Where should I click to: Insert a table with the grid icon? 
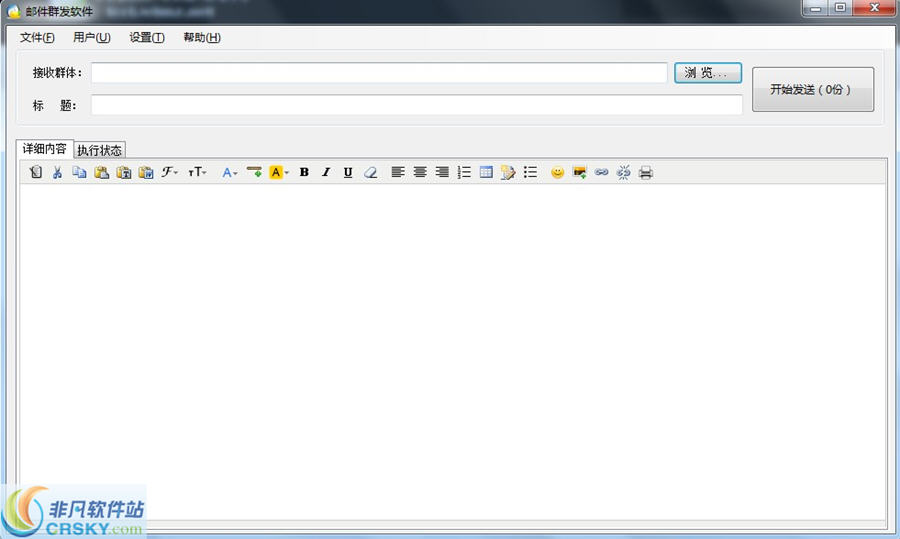[x=486, y=172]
